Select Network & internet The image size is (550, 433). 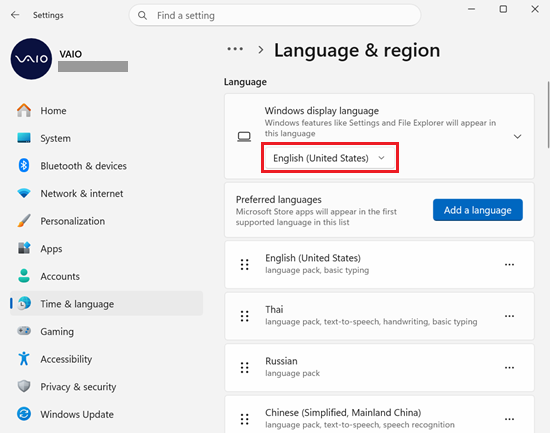point(82,193)
